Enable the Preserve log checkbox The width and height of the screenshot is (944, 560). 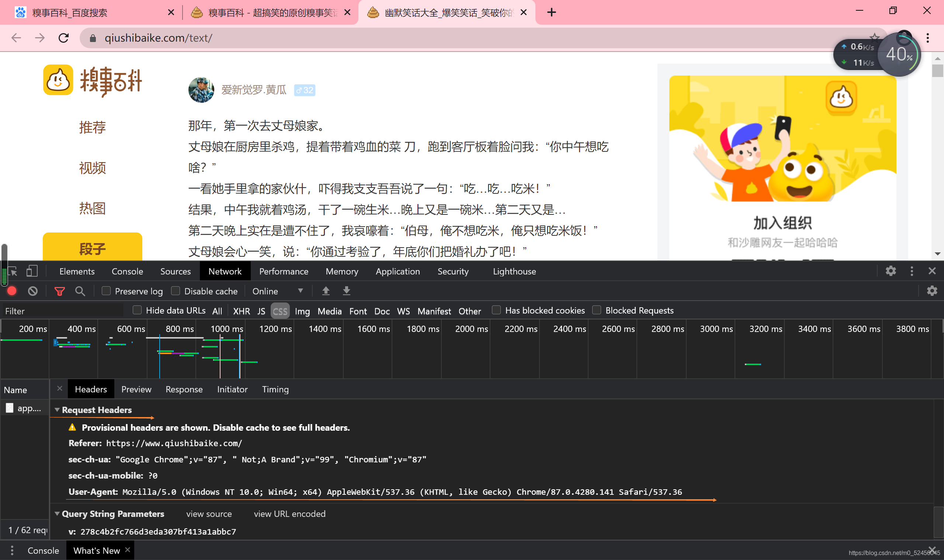[x=106, y=291]
